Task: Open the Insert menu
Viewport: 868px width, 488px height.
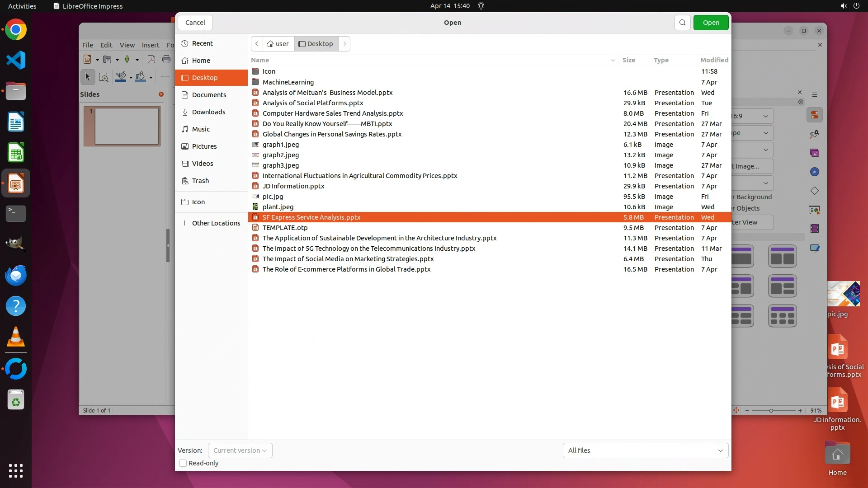Action: (x=150, y=45)
